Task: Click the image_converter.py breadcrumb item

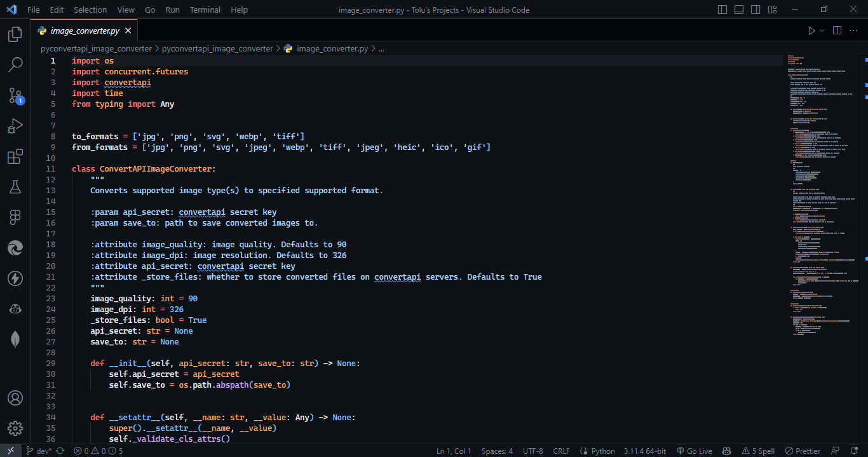Action: [332, 48]
